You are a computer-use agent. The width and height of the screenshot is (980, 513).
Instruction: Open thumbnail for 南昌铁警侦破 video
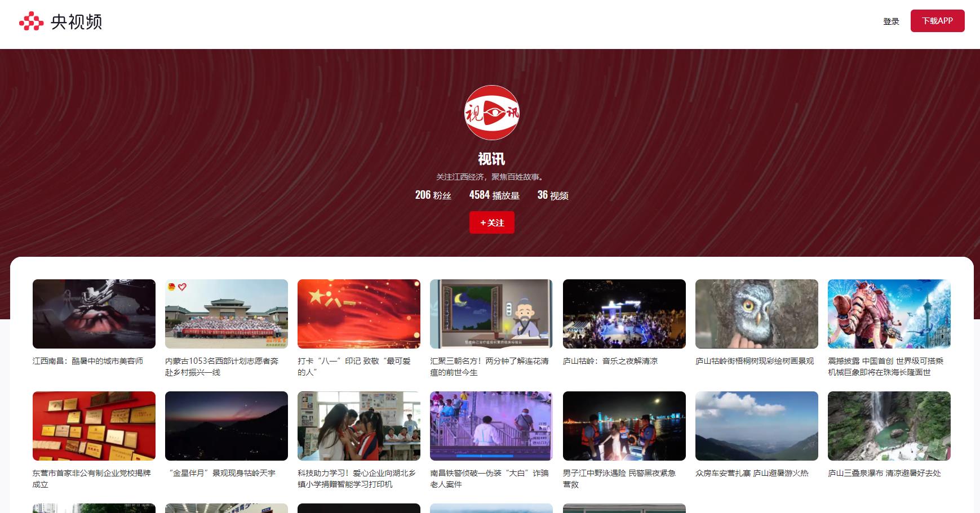[491, 426]
